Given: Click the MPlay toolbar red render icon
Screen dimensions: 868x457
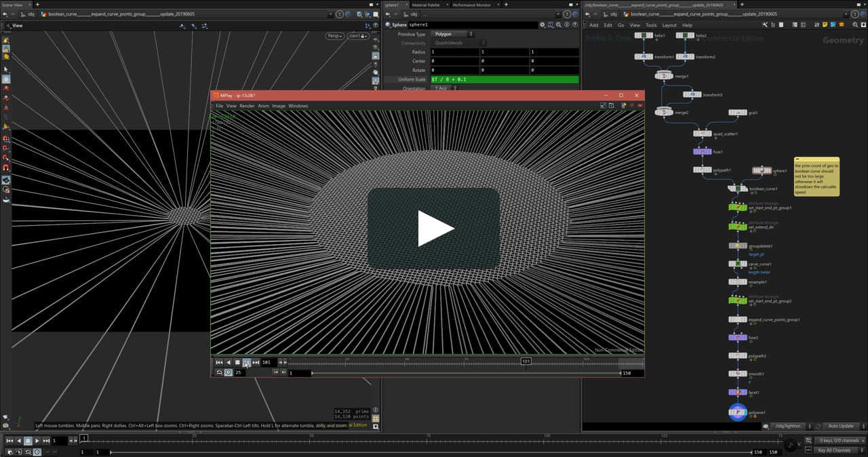Looking at the screenshot, I should tap(639, 106).
